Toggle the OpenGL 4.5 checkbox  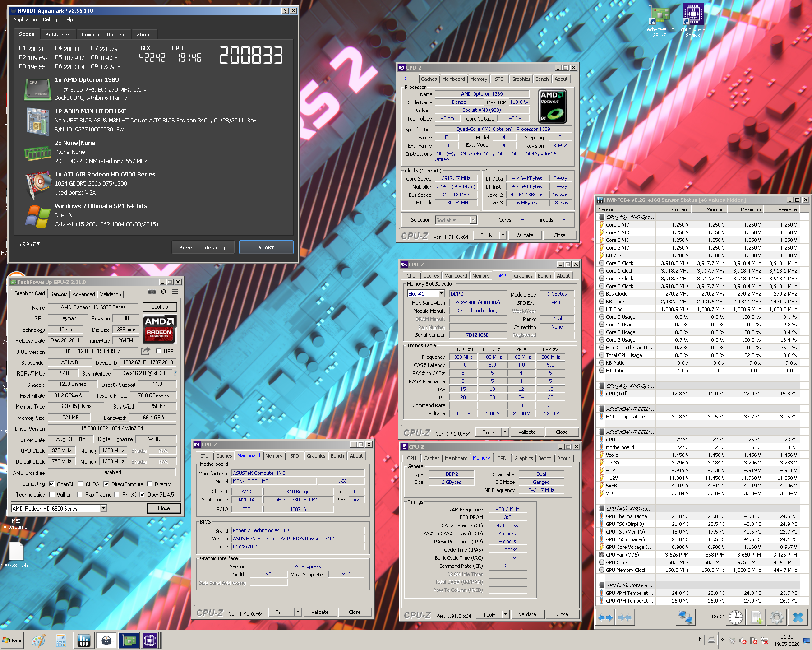click(x=142, y=494)
